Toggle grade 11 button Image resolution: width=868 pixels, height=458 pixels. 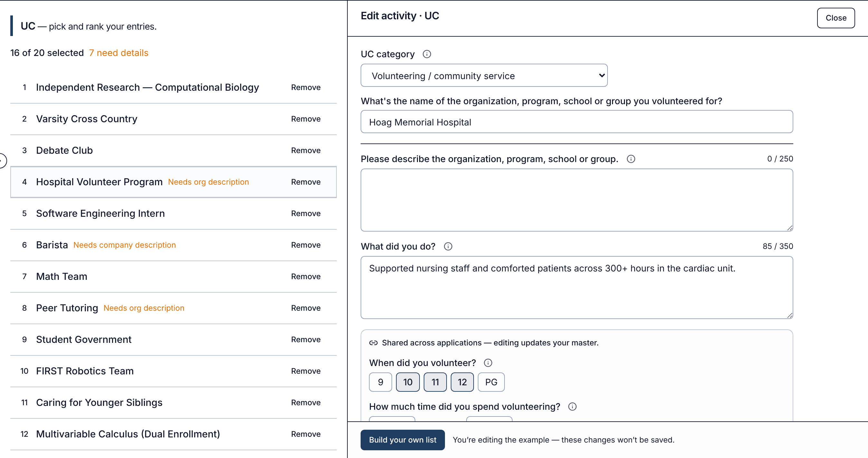coord(435,382)
